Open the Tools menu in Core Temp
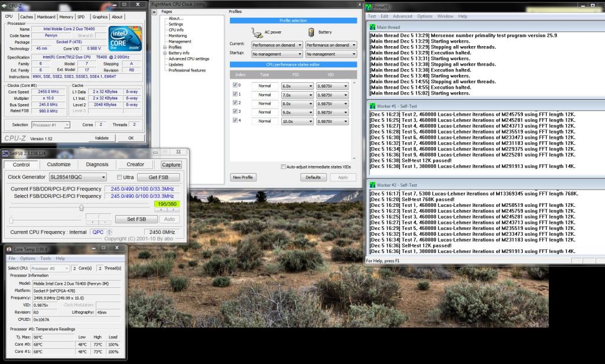This screenshot has width=605, height=364. coord(45,258)
